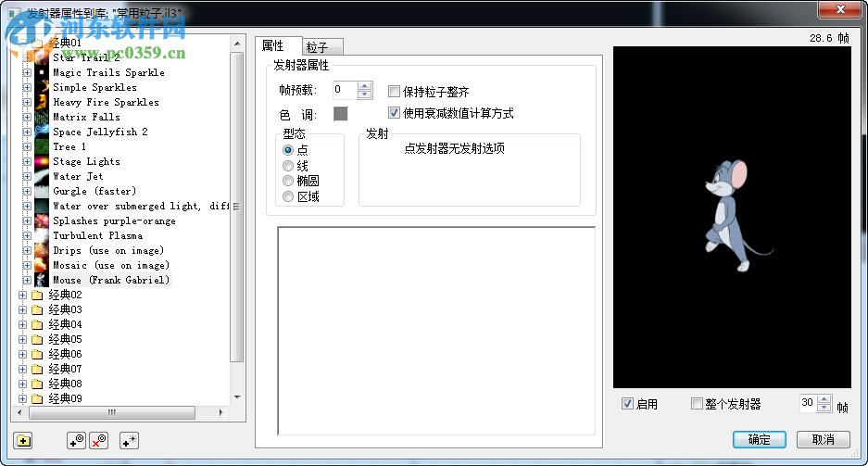The height and width of the screenshot is (466, 868).
Task: Click the delete emitter icon with red X
Action: 99,441
